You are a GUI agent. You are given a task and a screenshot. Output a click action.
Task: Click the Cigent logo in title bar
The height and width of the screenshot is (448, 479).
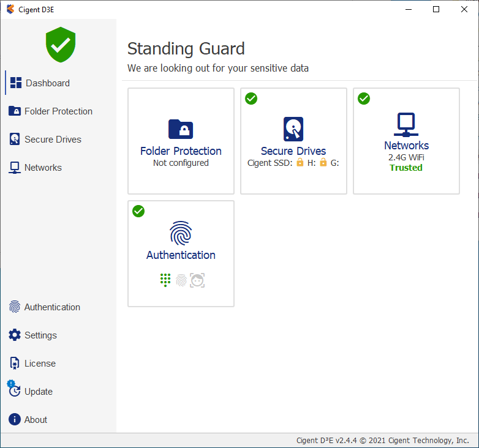pos(10,9)
